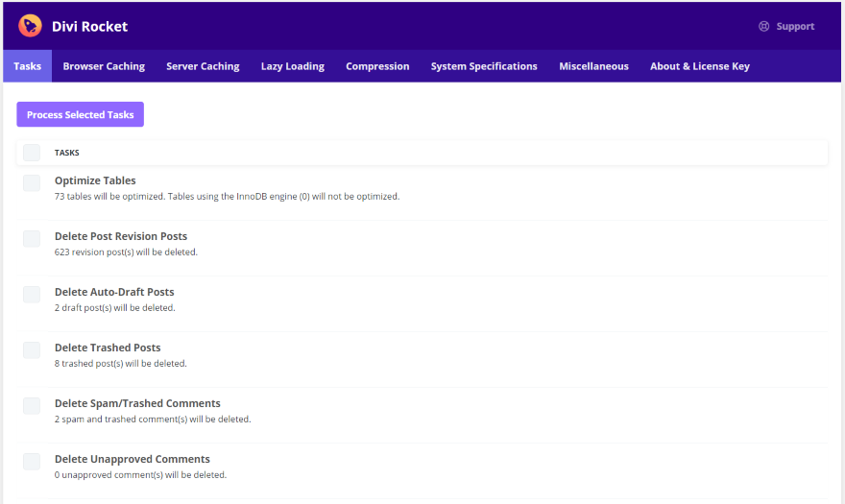Switch to the Miscellaneous tab
845x504 pixels.
point(593,66)
